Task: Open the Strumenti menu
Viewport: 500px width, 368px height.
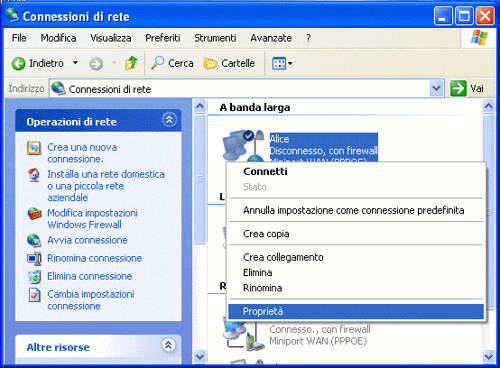Action: click(215, 38)
